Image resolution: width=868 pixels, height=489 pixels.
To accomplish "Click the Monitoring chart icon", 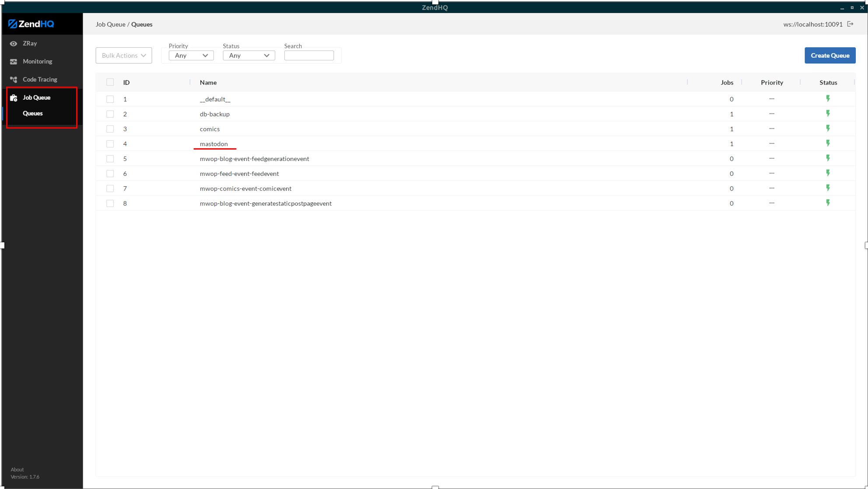I will (14, 62).
